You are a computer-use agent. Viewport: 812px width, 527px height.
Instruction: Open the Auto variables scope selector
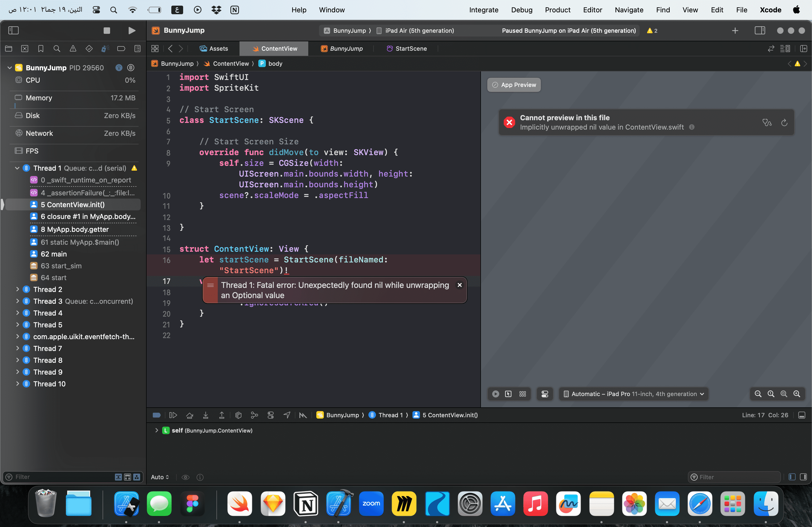click(160, 477)
